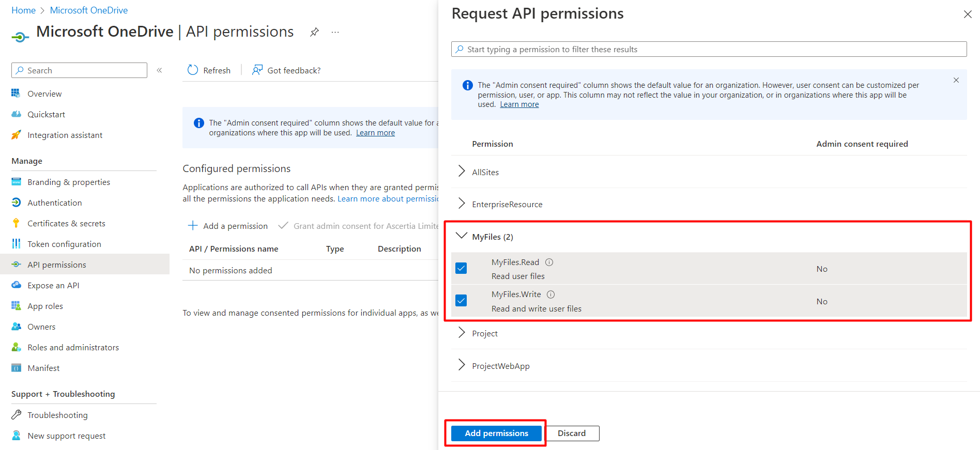Open Certificates & secrets key icon

(x=16, y=223)
